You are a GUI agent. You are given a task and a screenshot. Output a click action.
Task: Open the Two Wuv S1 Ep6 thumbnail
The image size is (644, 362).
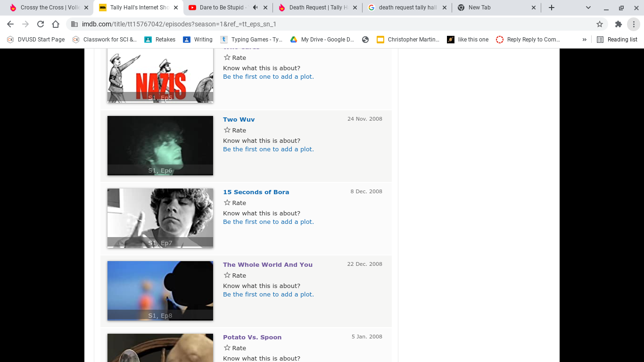click(x=160, y=146)
